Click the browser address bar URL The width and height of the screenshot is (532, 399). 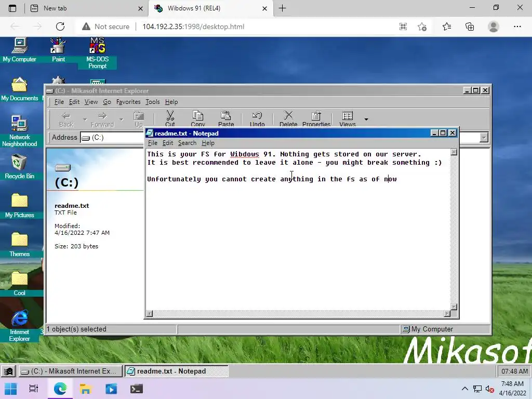click(193, 26)
